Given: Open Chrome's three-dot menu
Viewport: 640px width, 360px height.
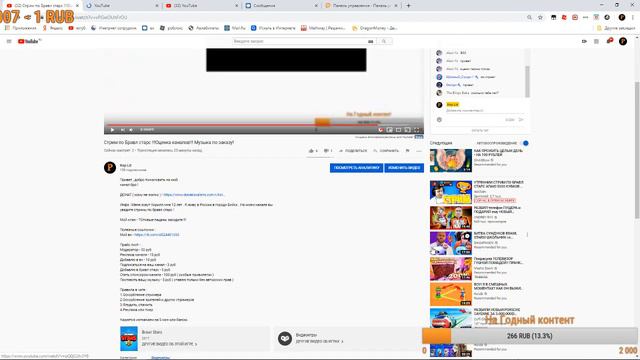Looking at the screenshot, I should coord(633,17).
